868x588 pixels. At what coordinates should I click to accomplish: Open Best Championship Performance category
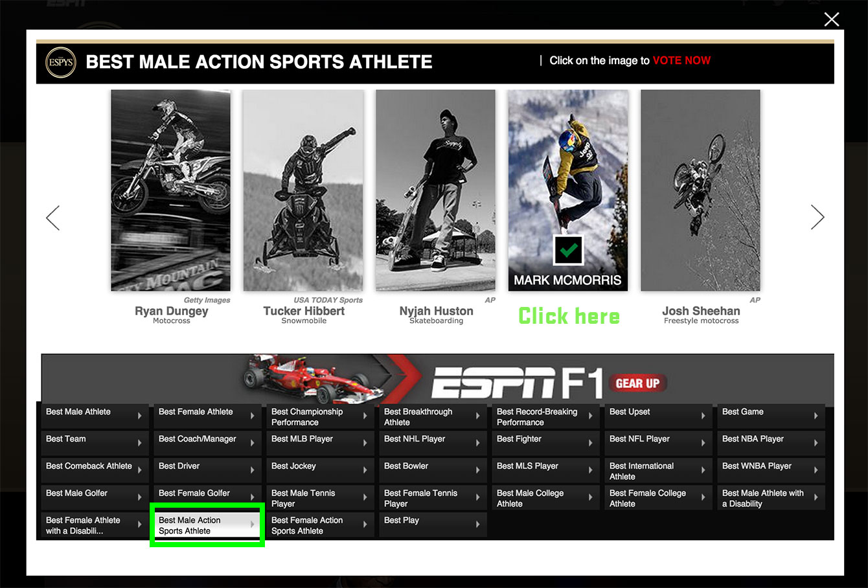320,416
